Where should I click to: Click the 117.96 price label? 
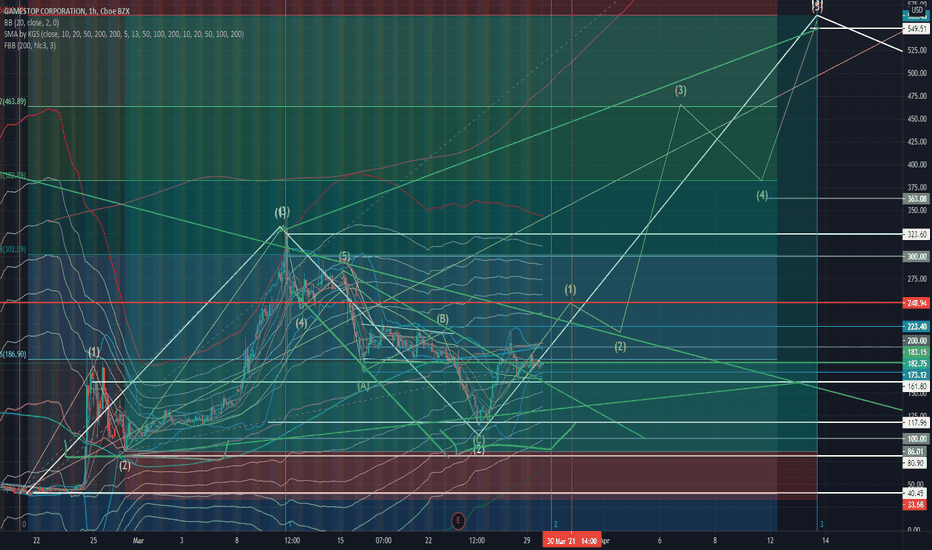916,423
